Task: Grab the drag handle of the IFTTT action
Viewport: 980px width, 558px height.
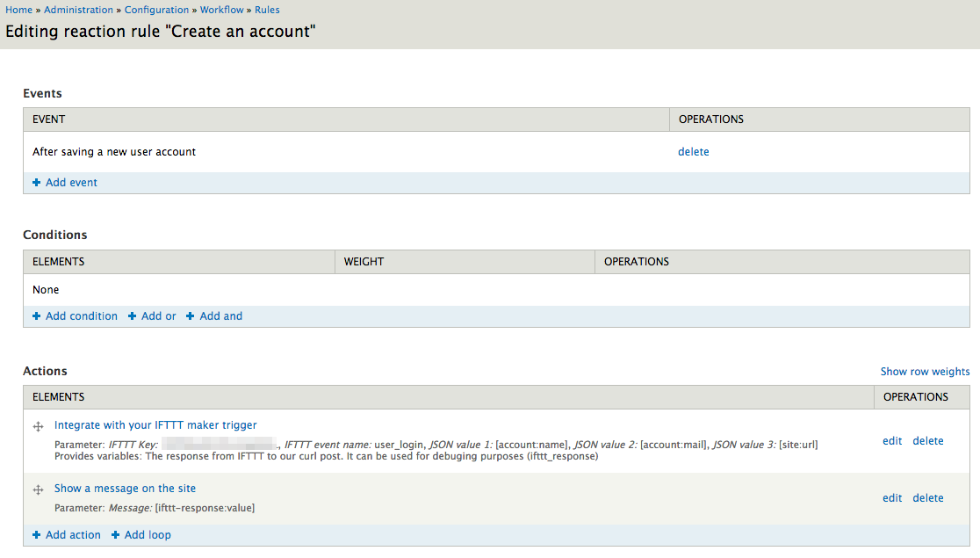Action: (38, 427)
